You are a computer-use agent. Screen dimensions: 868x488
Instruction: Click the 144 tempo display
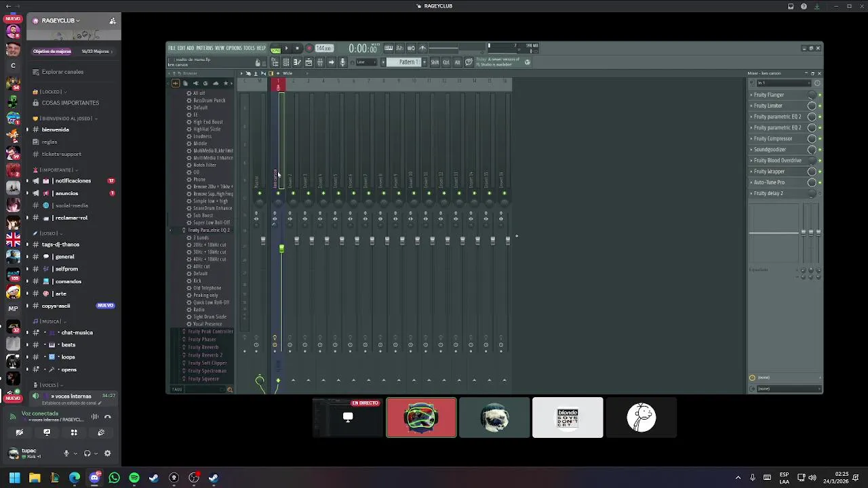(324, 48)
